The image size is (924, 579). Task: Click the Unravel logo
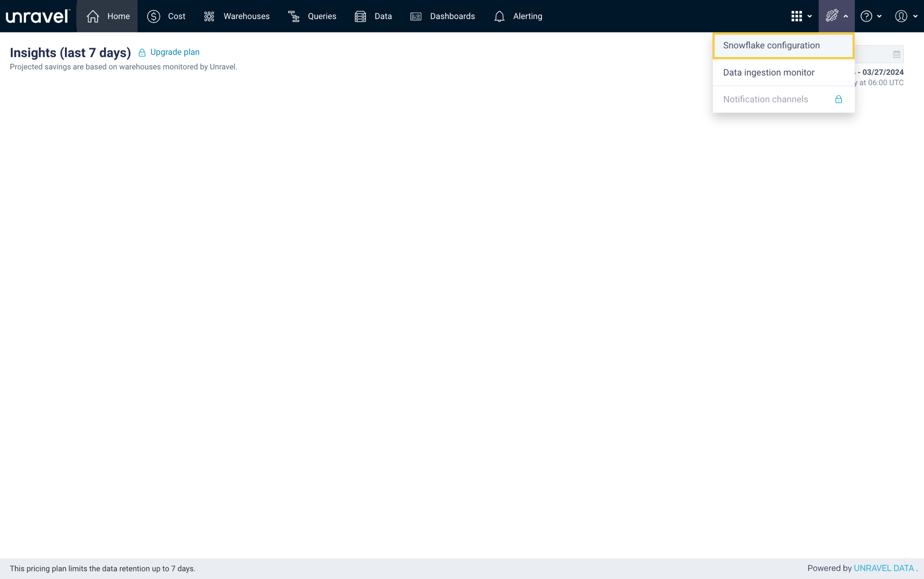(38, 16)
